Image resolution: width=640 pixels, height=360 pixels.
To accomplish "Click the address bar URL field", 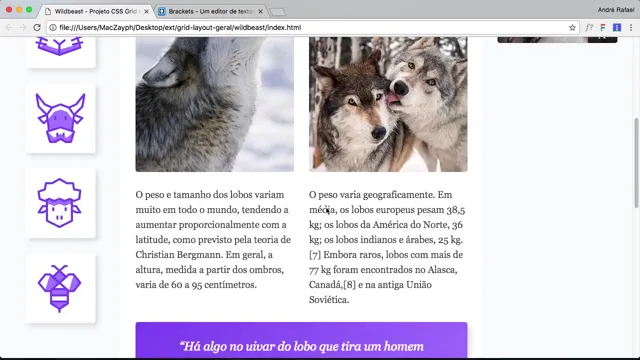I will pyautogui.click(x=312, y=28).
